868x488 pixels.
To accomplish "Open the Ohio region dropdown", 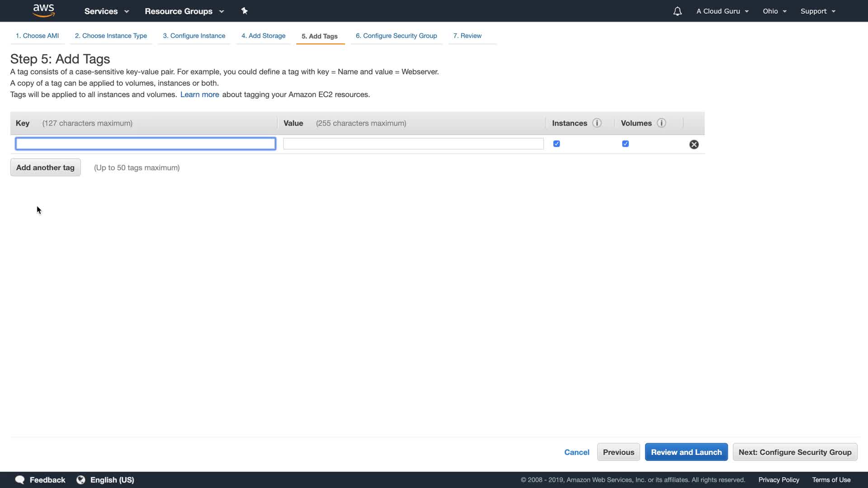I will 774,11.
